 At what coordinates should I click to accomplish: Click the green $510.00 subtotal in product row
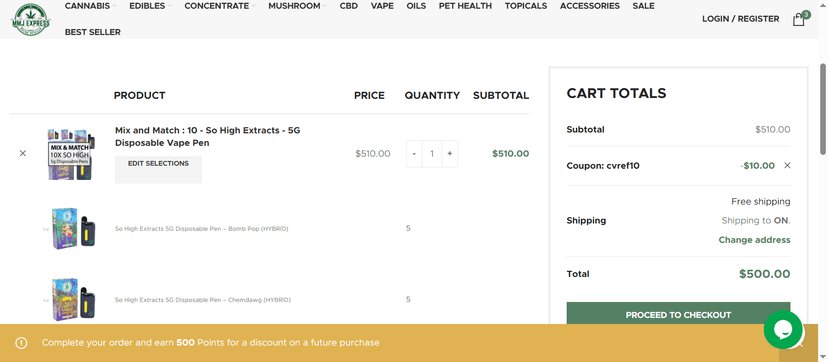[510, 154]
